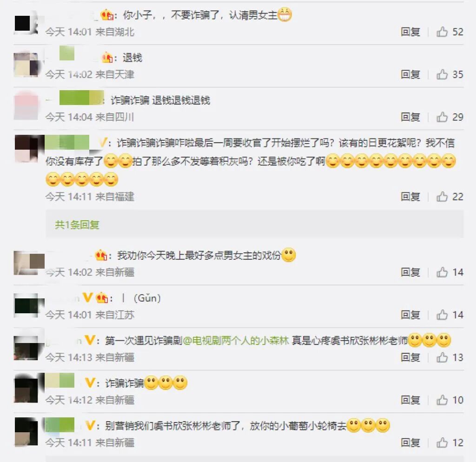Like the 四川 comment with 29 likes
This screenshot has width=476, height=462.
point(450,117)
